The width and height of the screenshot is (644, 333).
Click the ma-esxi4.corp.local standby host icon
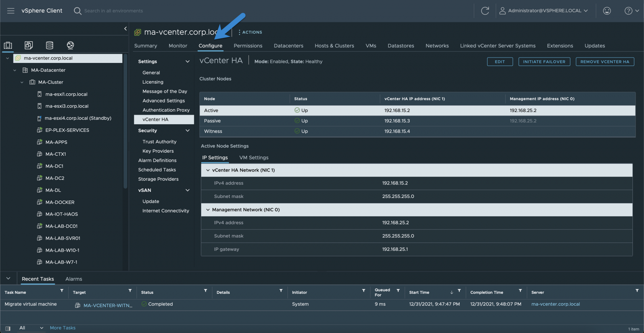coord(39,118)
